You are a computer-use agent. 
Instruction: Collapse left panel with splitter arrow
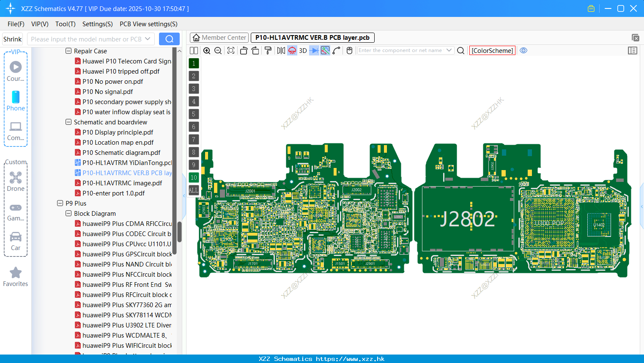click(x=184, y=195)
